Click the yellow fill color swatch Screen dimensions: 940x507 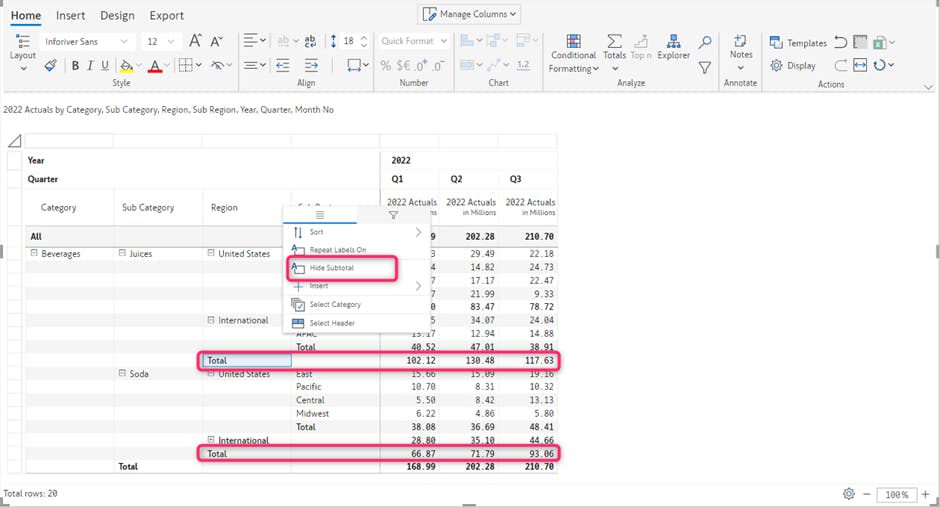(125, 67)
